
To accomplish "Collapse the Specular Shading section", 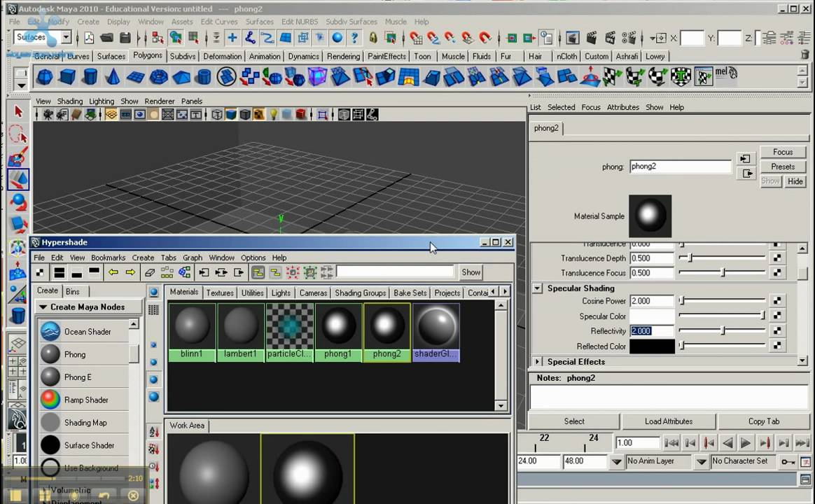I will click(538, 288).
